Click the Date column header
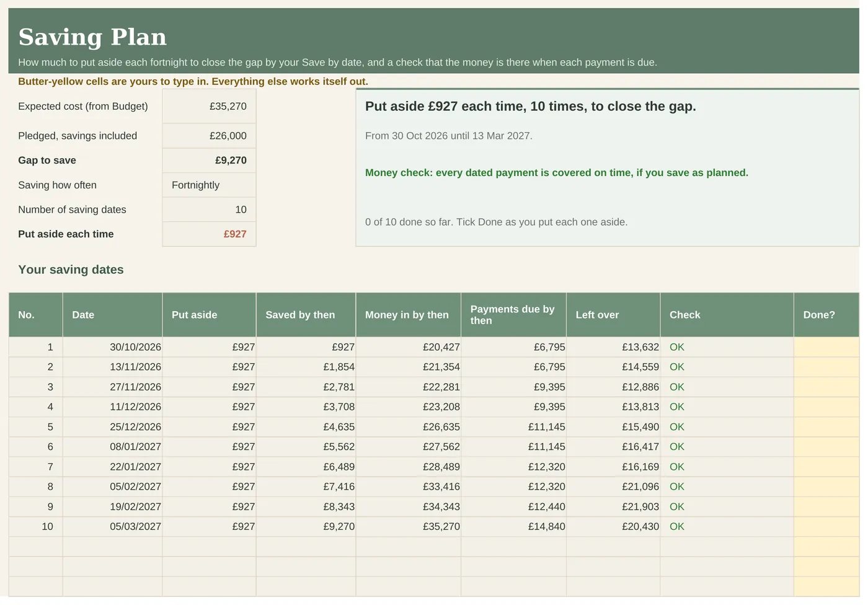868x605 pixels. pos(112,315)
